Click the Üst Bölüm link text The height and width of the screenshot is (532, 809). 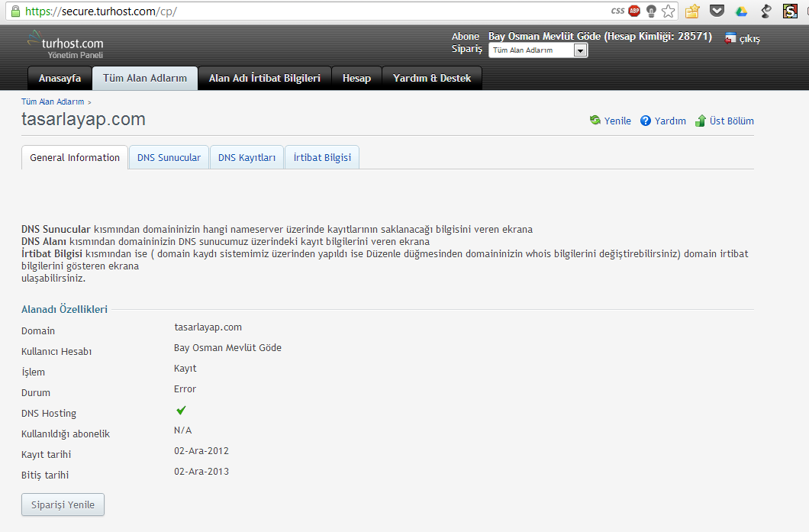click(x=732, y=121)
